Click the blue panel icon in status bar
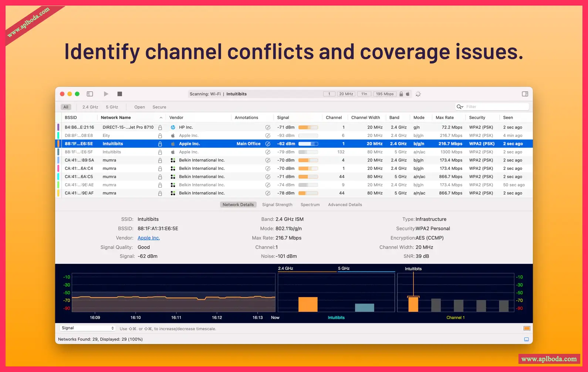The image size is (588, 372). click(x=527, y=339)
